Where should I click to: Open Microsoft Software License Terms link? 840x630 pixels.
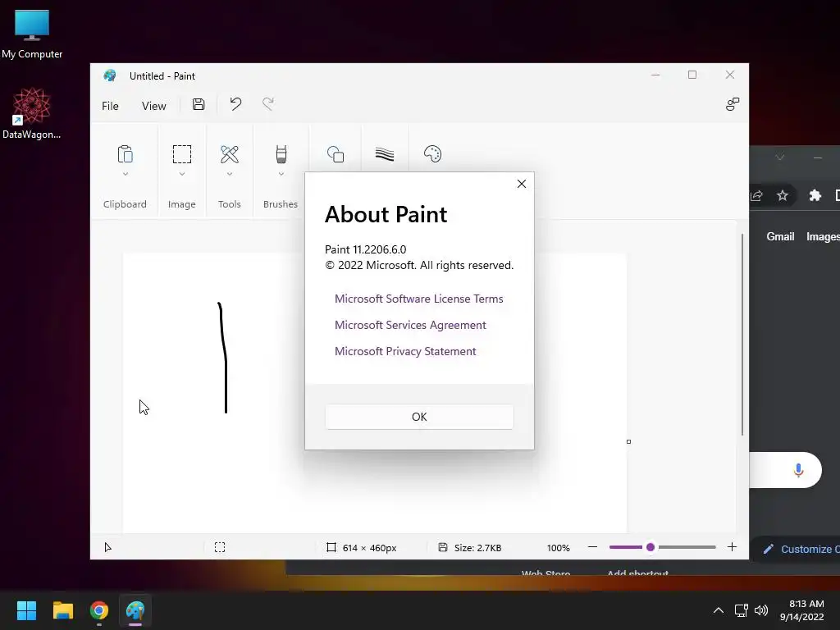(419, 299)
